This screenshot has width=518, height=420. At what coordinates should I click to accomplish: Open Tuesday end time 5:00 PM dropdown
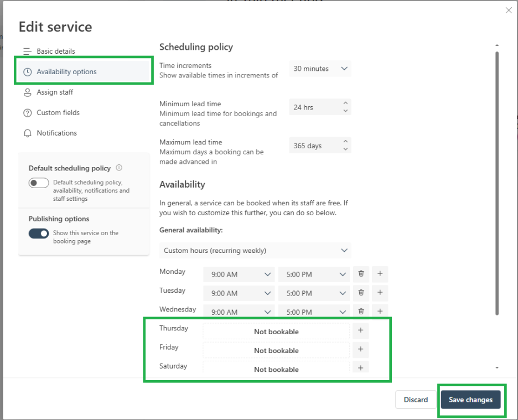[314, 293]
